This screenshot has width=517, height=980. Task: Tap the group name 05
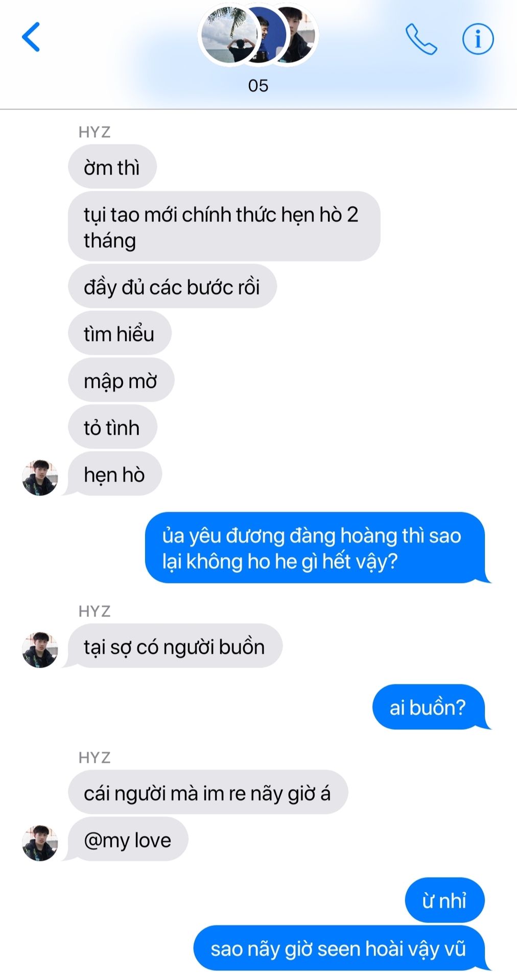(258, 85)
